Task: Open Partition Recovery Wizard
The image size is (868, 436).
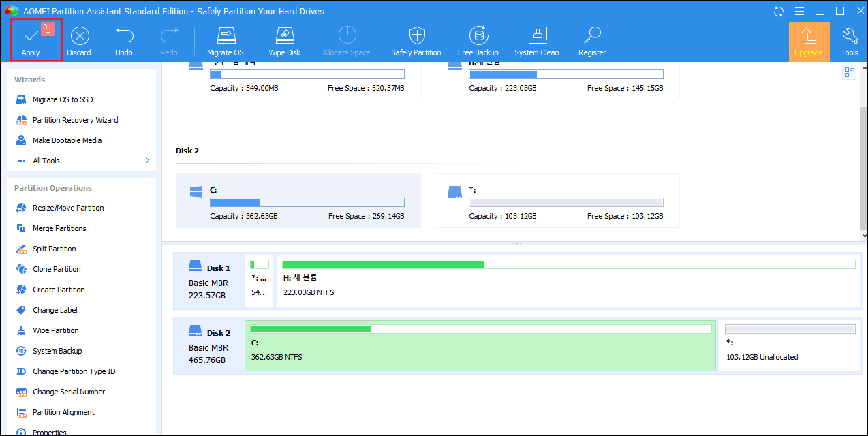Action: click(67, 120)
